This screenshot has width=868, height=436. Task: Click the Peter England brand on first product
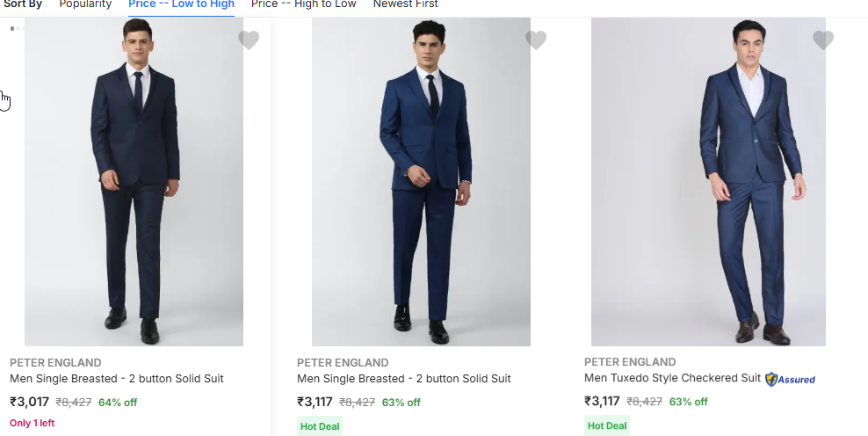pyautogui.click(x=55, y=362)
